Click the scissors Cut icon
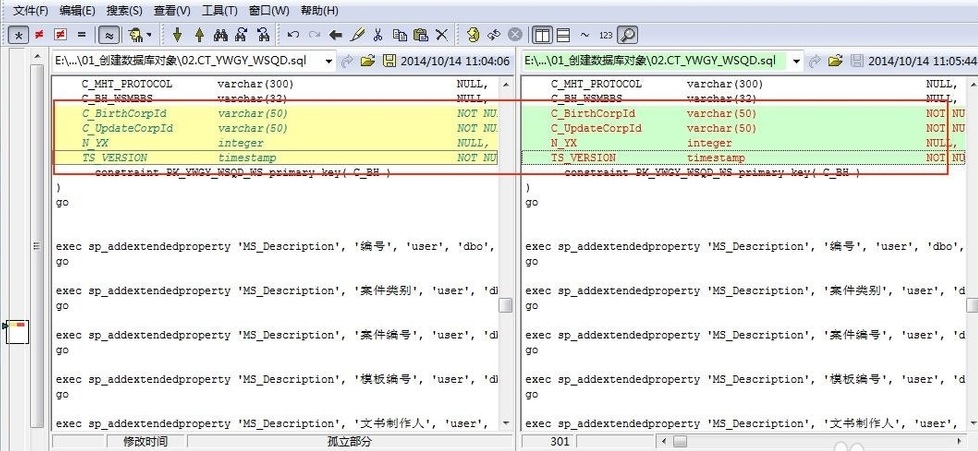978x451 pixels. [378, 35]
